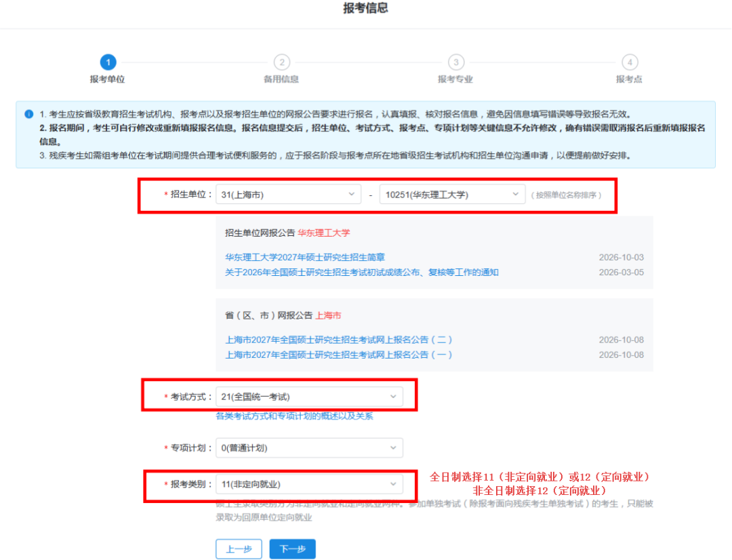Open the 专项计划 dropdown 0(普通计划)
The height and width of the screenshot is (560, 732).
click(x=309, y=448)
